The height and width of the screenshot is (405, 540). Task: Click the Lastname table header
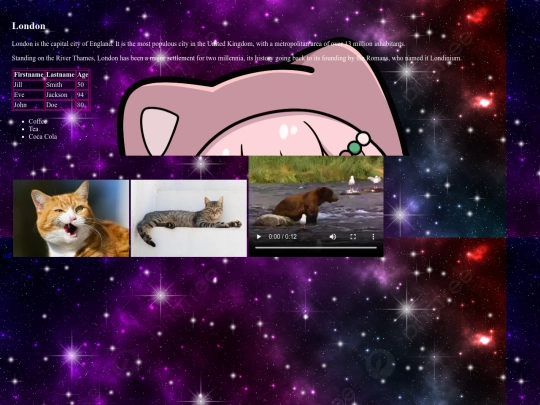(x=60, y=75)
